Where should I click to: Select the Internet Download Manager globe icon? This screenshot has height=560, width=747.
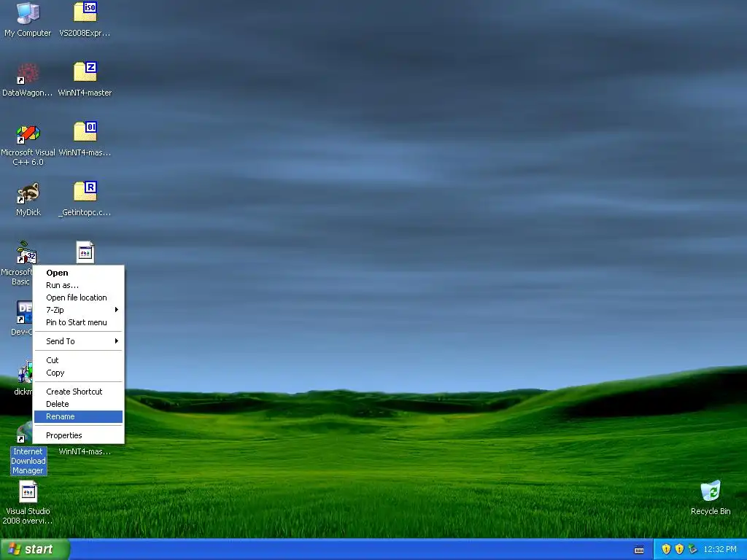click(24, 432)
